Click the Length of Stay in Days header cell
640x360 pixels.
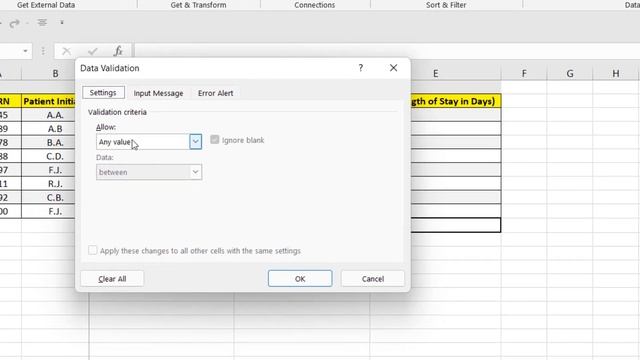pyautogui.click(x=456, y=101)
